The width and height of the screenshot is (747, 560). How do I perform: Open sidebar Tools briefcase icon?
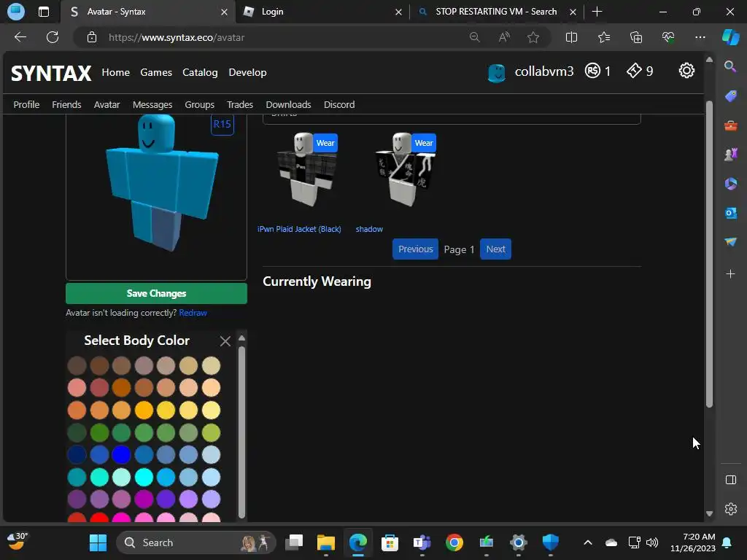coord(730,125)
